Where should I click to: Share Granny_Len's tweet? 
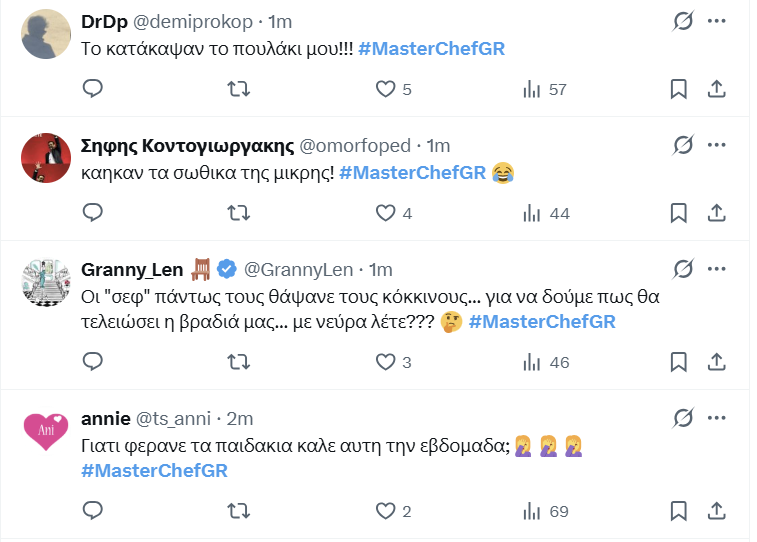(x=716, y=362)
